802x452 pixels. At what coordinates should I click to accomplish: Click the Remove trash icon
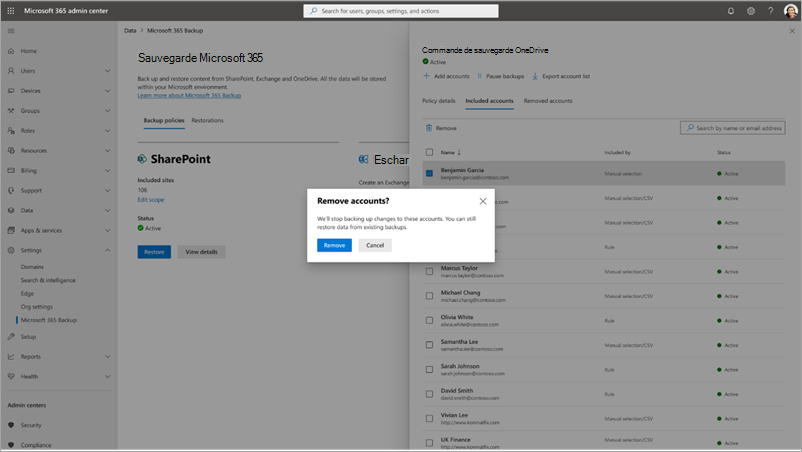click(x=429, y=128)
